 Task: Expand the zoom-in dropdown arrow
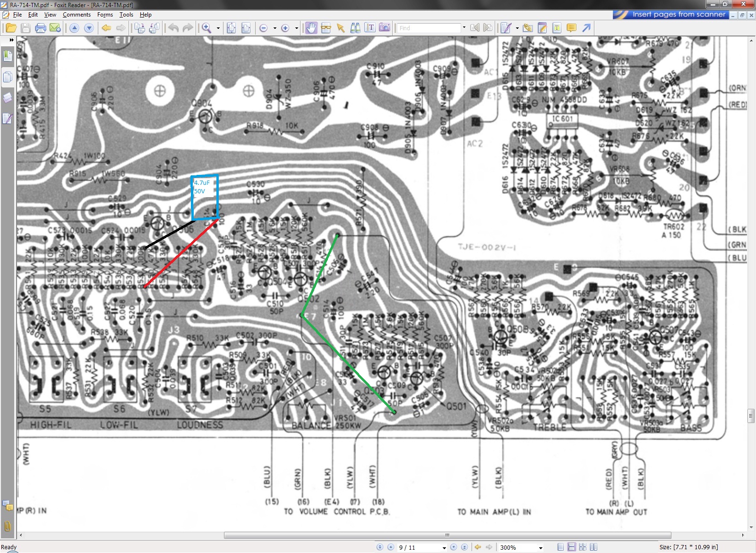[x=297, y=28]
